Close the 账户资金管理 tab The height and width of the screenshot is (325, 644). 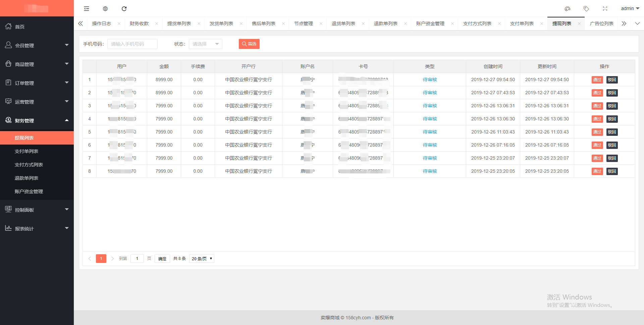coord(452,23)
